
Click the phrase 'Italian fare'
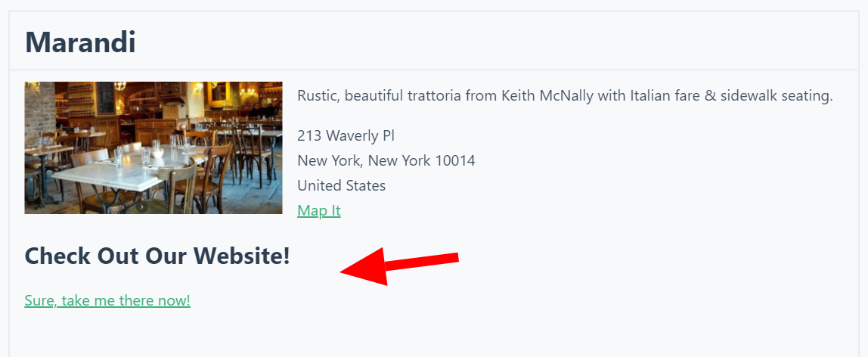(668, 96)
